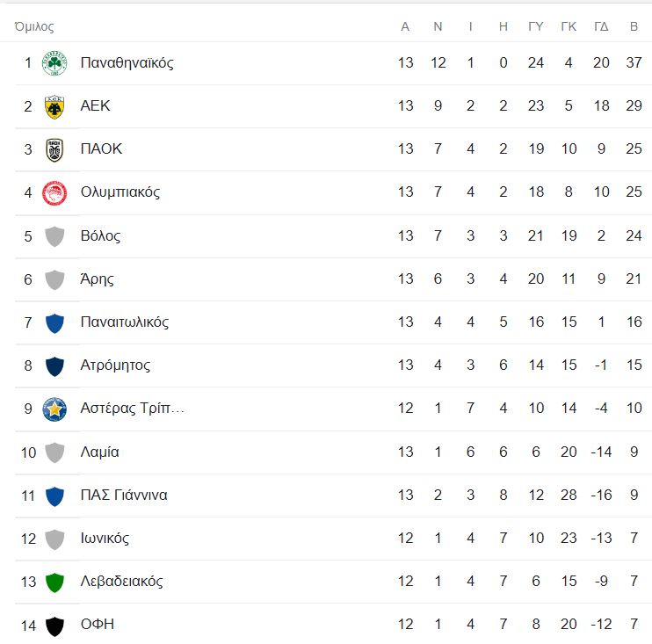Click the ΓΔ goal difference header

(601, 26)
